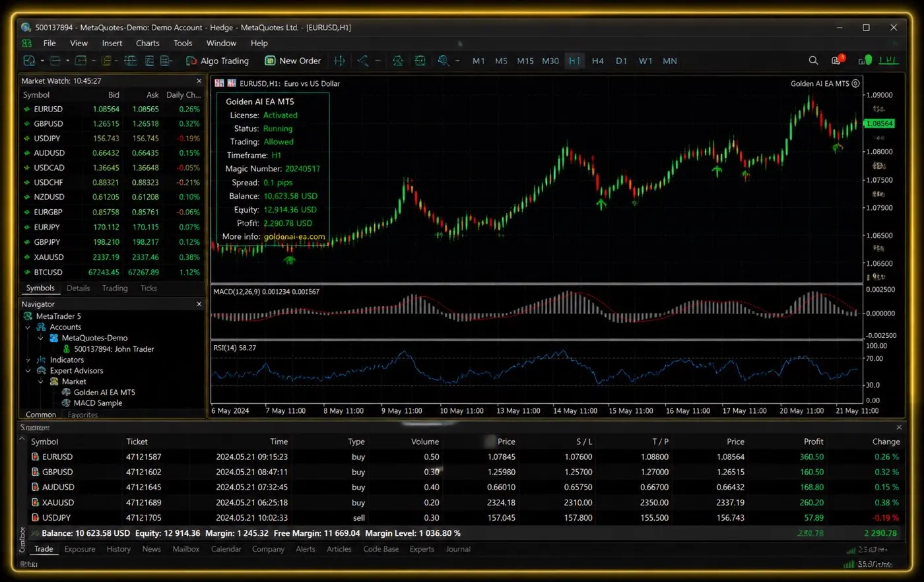Click the yellow profiles icon in the toolbar
924x582 pixels.
coord(106,61)
